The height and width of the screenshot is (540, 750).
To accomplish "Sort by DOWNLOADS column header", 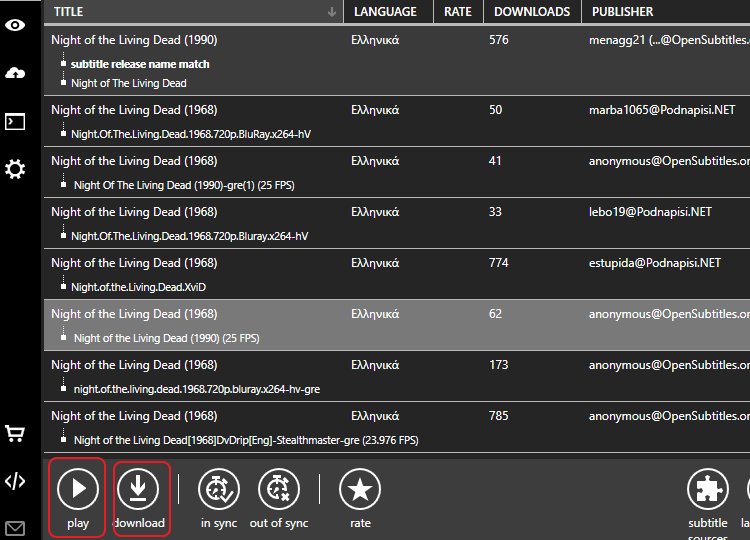I will (532, 11).
